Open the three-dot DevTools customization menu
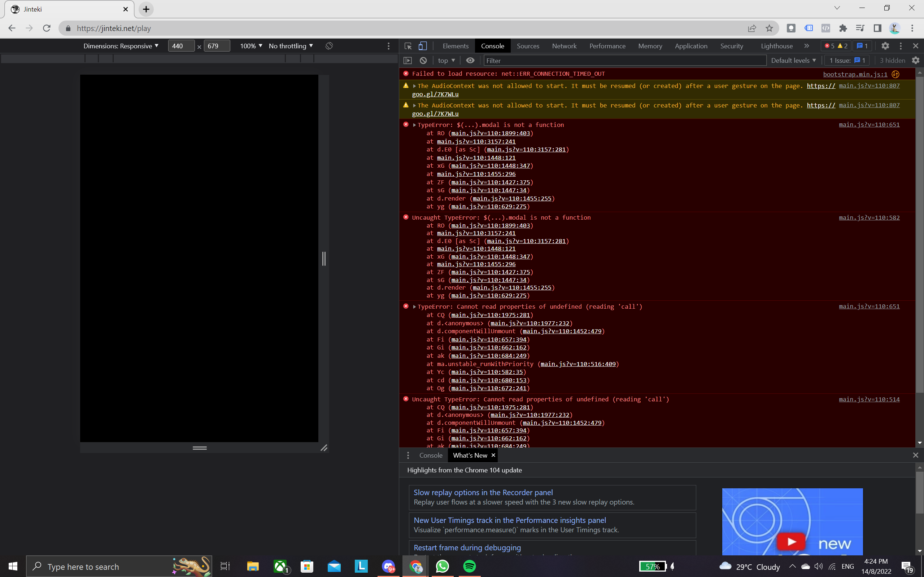Viewport: 924px width, 577px height. [901, 46]
